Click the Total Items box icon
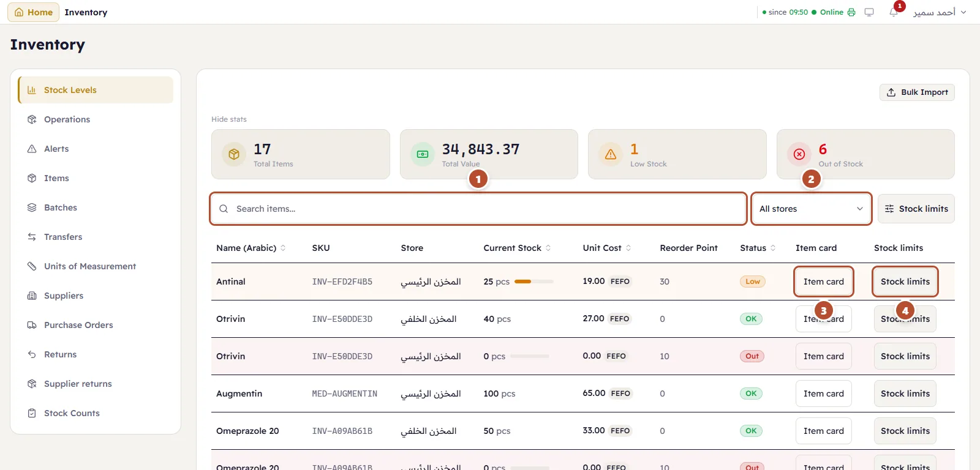This screenshot has height=470, width=980. coord(234,154)
